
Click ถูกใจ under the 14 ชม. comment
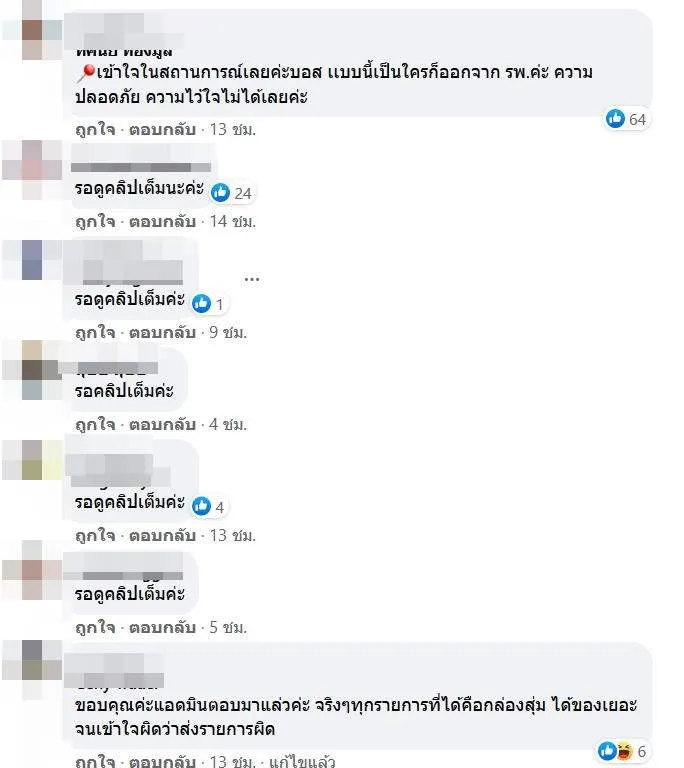pos(95,222)
